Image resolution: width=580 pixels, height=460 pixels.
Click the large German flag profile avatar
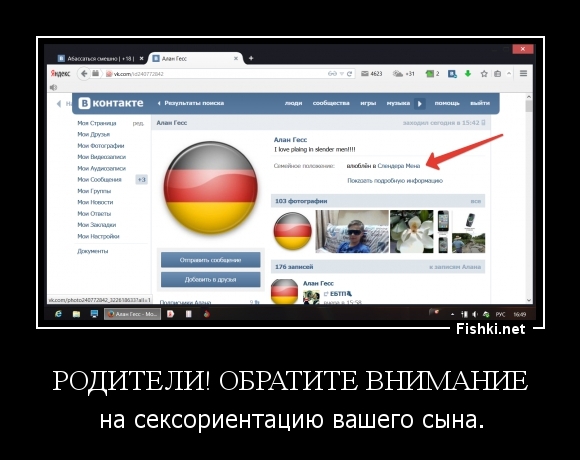pyautogui.click(x=210, y=188)
